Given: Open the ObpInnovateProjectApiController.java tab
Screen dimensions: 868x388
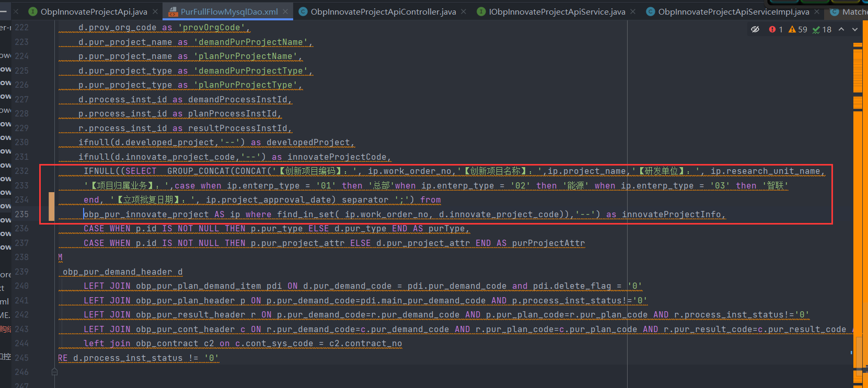Looking at the screenshot, I should point(383,11).
